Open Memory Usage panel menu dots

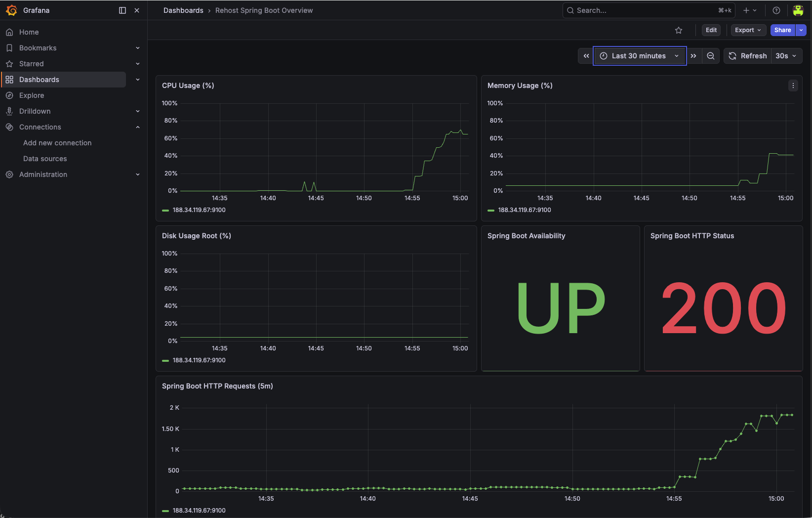point(793,86)
